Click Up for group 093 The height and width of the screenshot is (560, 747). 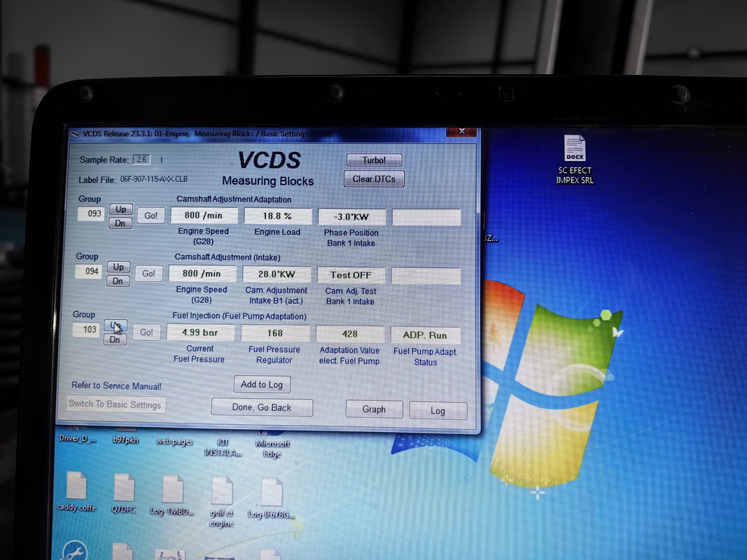(x=121, y=209)
